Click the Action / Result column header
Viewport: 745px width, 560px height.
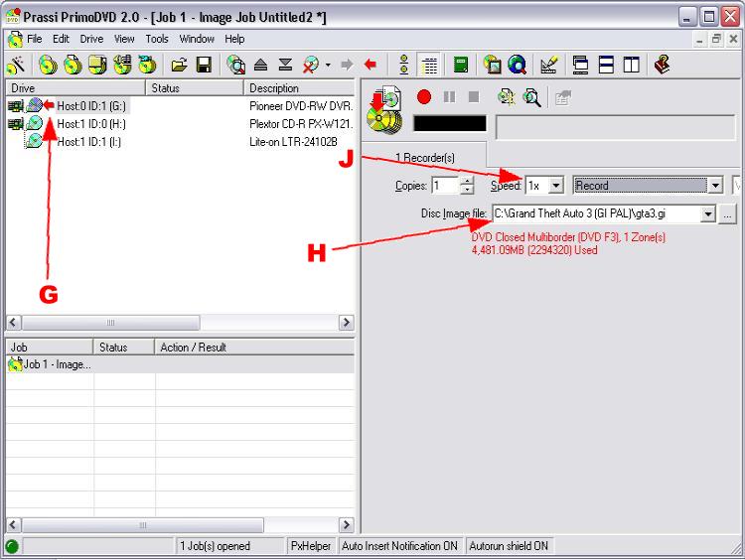[x=254, y=348]
